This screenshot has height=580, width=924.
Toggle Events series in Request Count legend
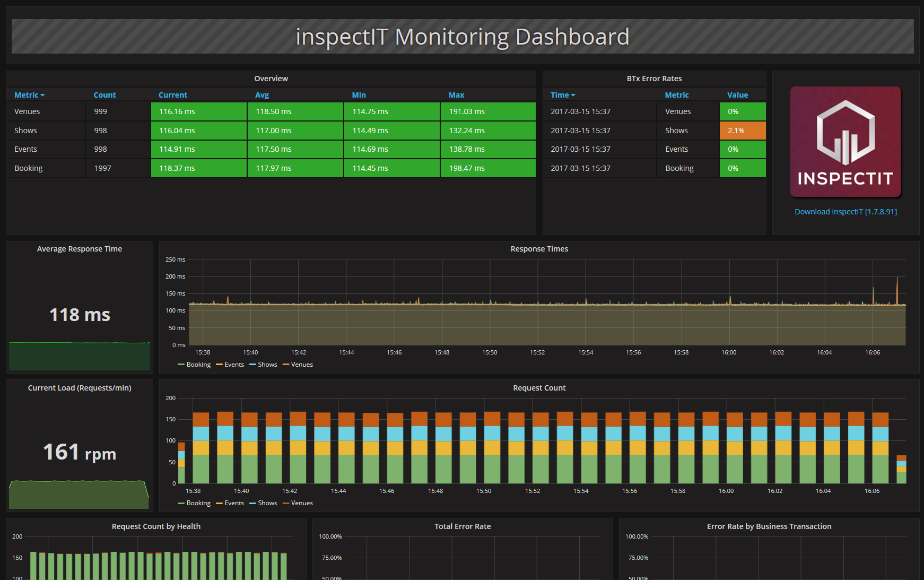tap(230, 503)
